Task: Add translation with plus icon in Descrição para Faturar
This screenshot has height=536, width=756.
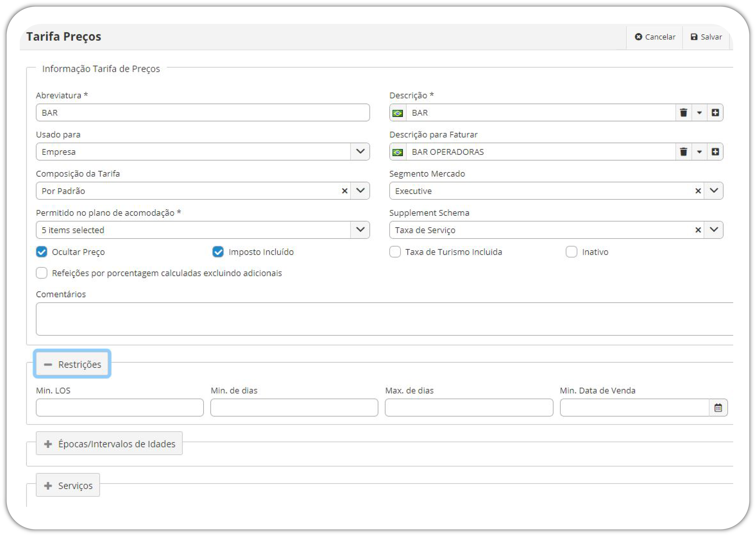Action: click(x=715, y=152)
